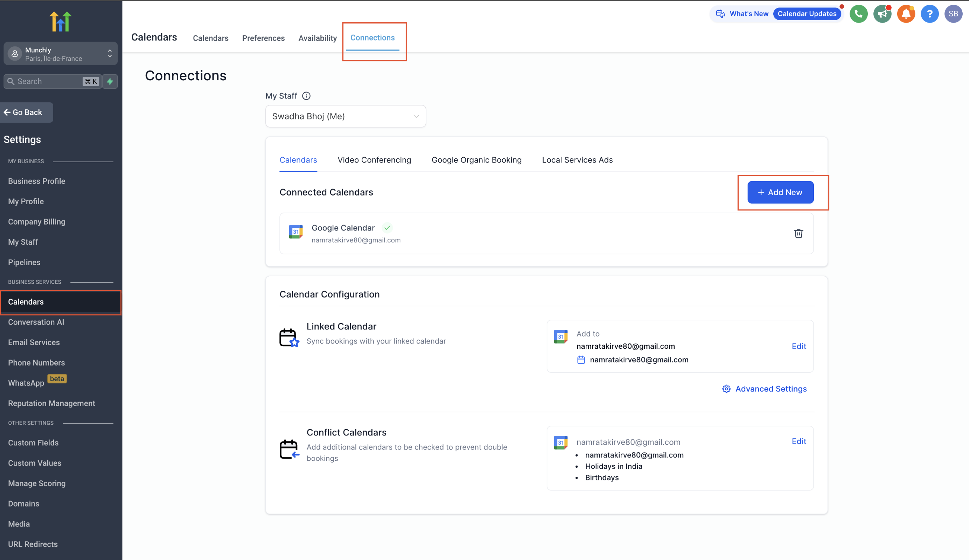
Task: Open the SB user avatar menu
Action: coord(953,14)
